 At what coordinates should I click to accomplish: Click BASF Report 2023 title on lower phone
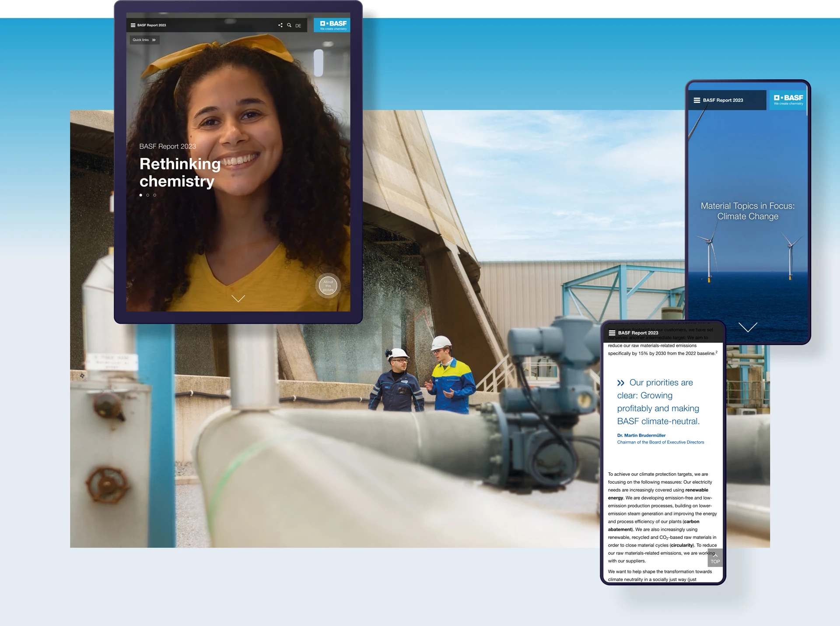coord(638,333)
